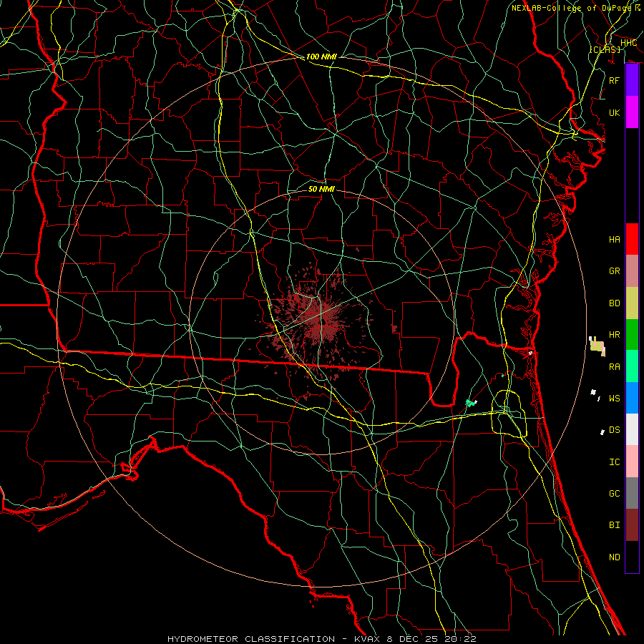The height and width of the screenshot is (644, 644).
Task: Click the HHC product code text
Action: click(x=628, y=43)
